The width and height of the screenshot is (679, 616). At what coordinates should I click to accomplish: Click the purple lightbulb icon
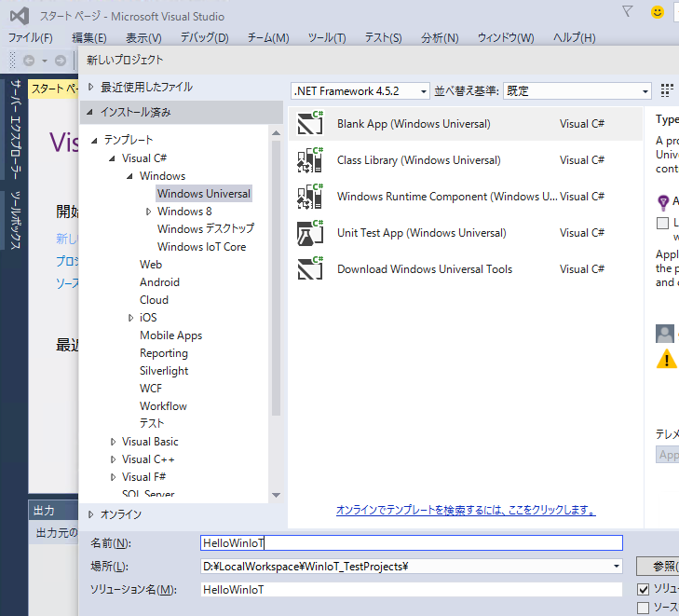663,202
